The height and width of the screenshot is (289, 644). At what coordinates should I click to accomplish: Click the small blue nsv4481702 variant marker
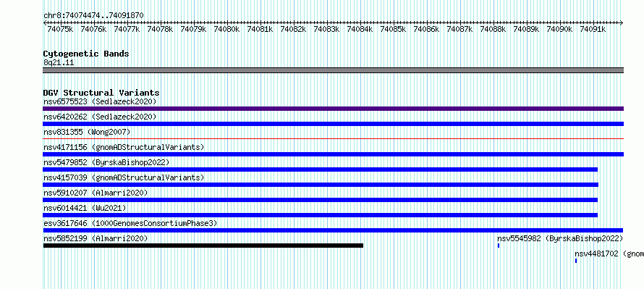(576, 261)
